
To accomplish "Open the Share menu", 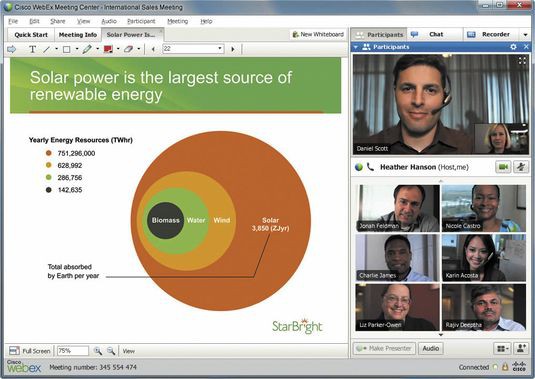I will pyautogui.click(x=58, y=21).
